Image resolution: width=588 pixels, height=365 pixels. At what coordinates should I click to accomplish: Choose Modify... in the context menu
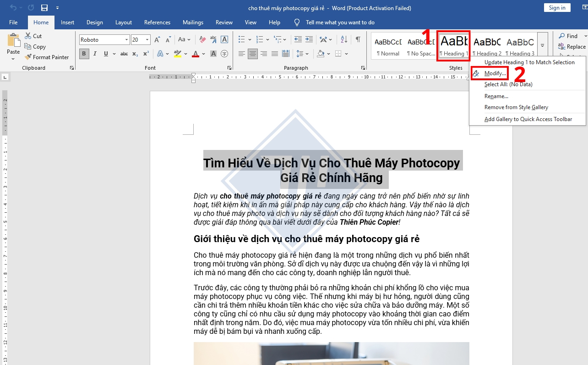coord(495,73)
